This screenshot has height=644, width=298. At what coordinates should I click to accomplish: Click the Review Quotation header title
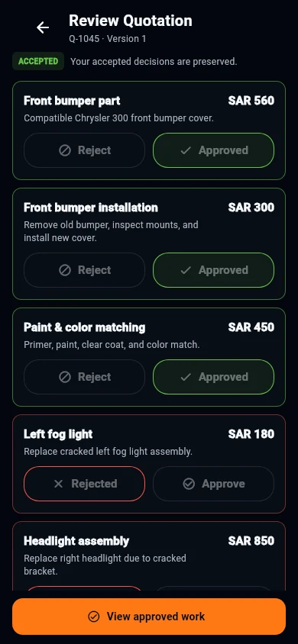click(131, 21)
